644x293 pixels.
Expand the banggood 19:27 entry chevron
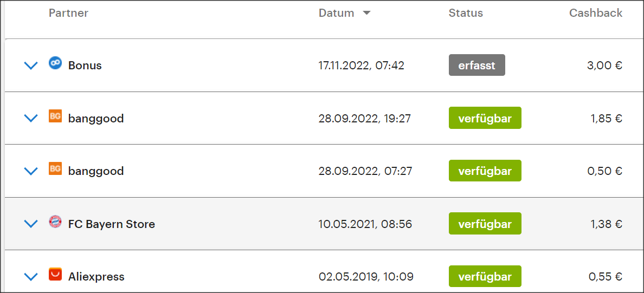click(31, 118)
